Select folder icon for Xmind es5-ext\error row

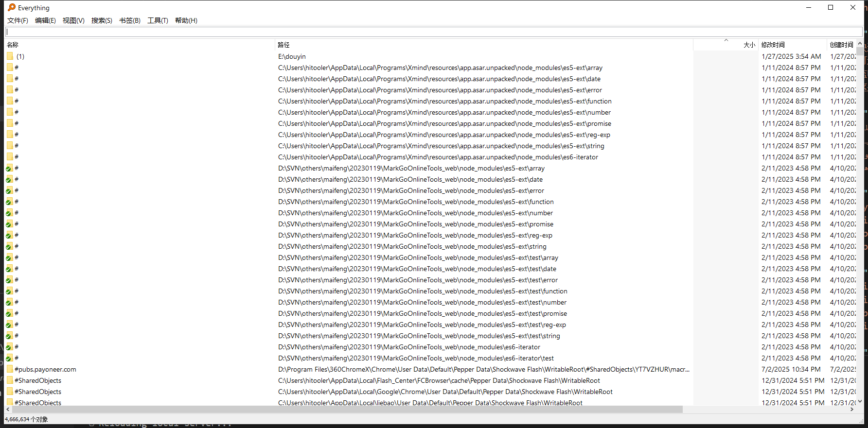click(x=10, y=90)
